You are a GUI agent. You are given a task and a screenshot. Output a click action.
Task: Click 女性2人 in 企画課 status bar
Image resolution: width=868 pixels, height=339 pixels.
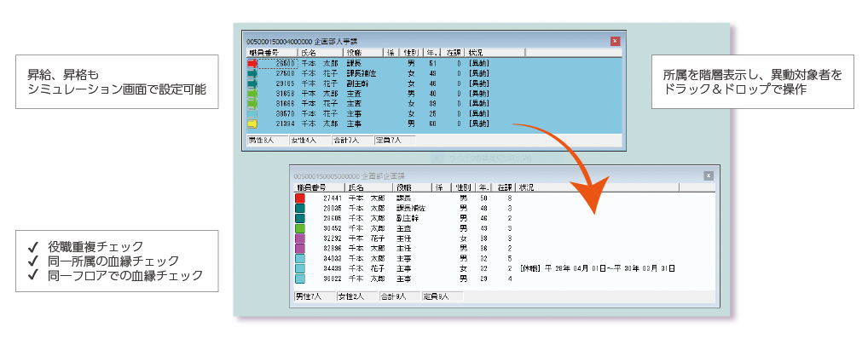tap(357, 297)
